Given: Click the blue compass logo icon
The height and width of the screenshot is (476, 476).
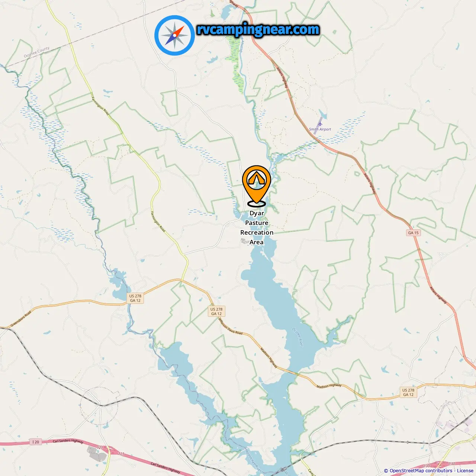Looking at the screenshot, I should pyautogui.click(x=174, y=35).
